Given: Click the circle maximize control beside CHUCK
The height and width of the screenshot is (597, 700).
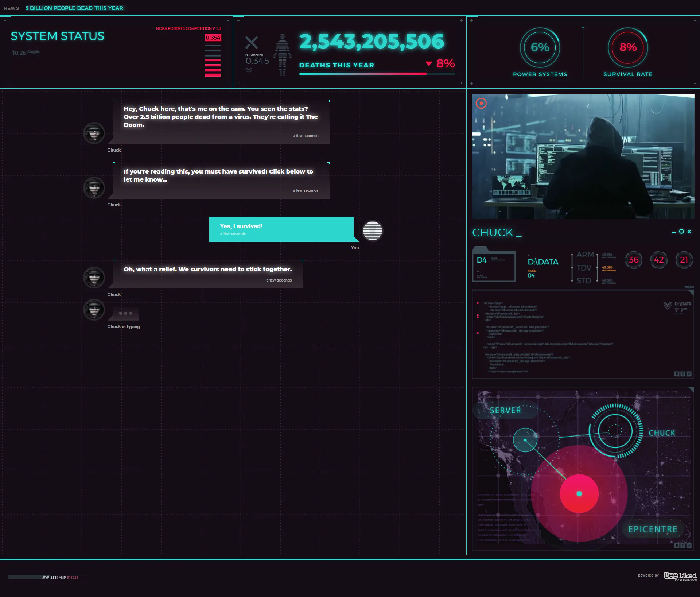Looking at the screenshot, I should tap(681, 232).
